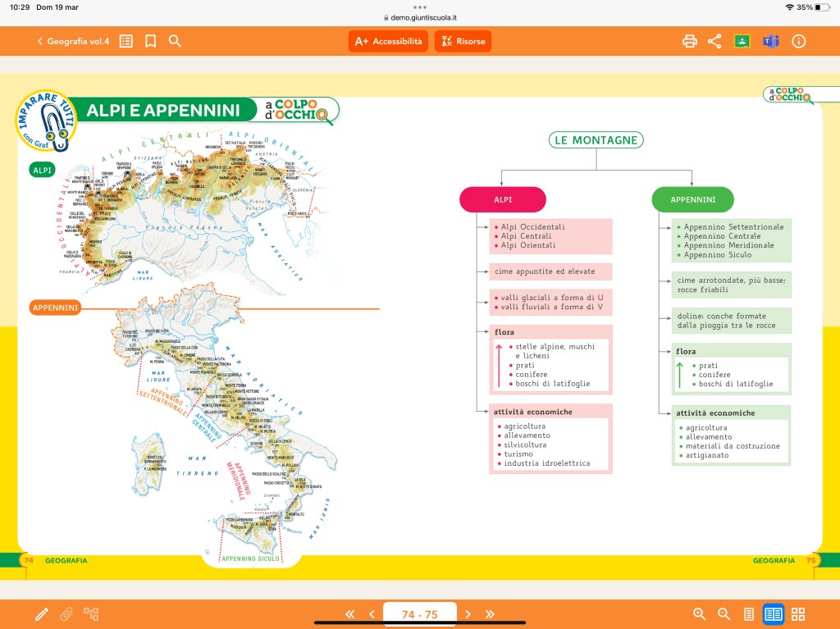The image size is (840, 629).
Task: Open the Accessibilità menu
Action: pos(388,41)
